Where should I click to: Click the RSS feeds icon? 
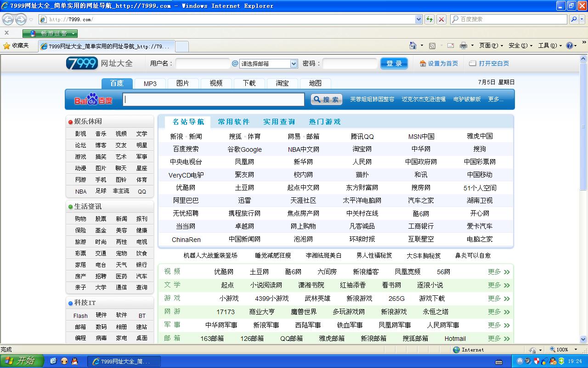pyautogui.click(x=432, y=46)
